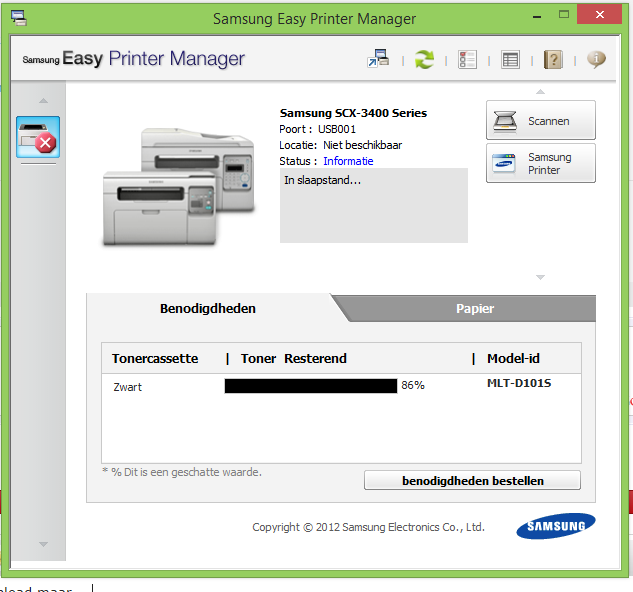Minimize the Easy Printer Manager window

[x=537, y=17]
